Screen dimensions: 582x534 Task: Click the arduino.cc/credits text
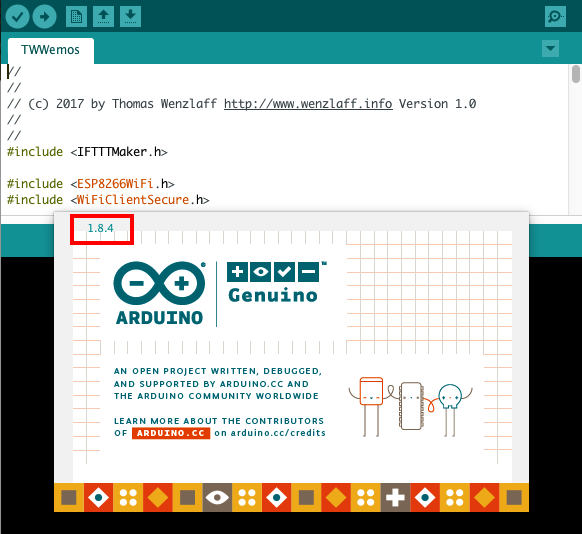point(278,433)
